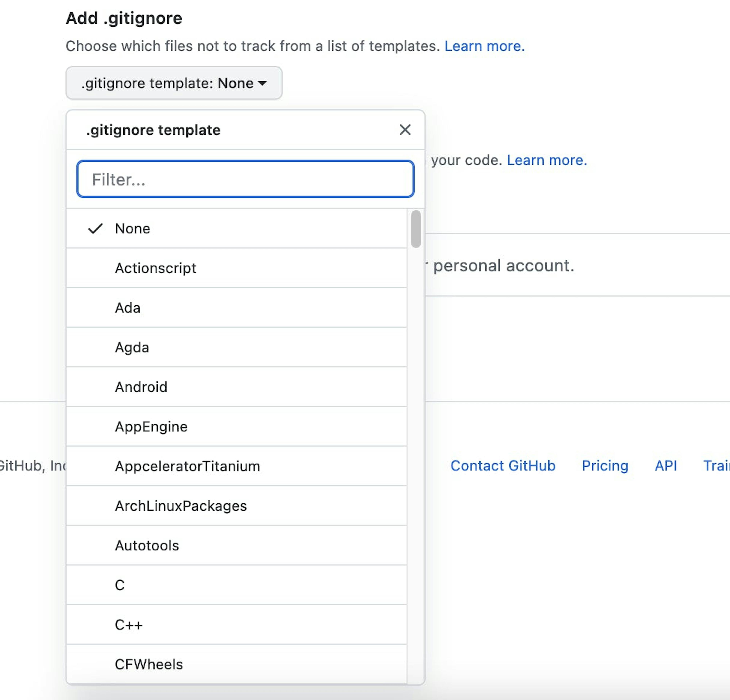Screen dimensions: 730x700
Task: Open the .gitignore template None dropdown
Action: pyautogui.click(x=174, y=83)
